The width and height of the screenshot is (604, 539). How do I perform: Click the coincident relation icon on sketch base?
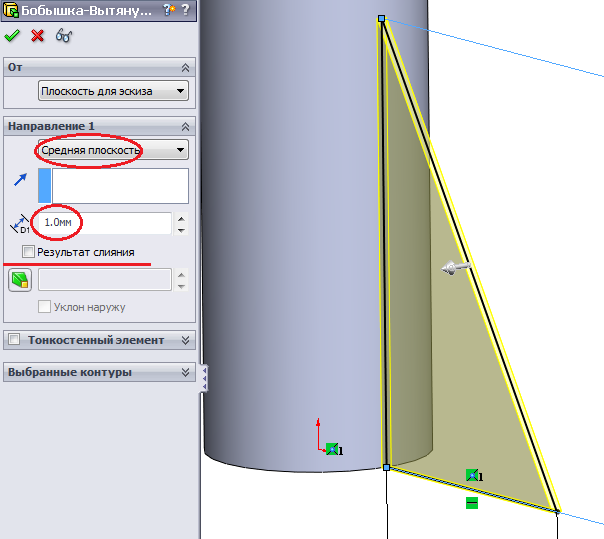[x=472, y=475]
